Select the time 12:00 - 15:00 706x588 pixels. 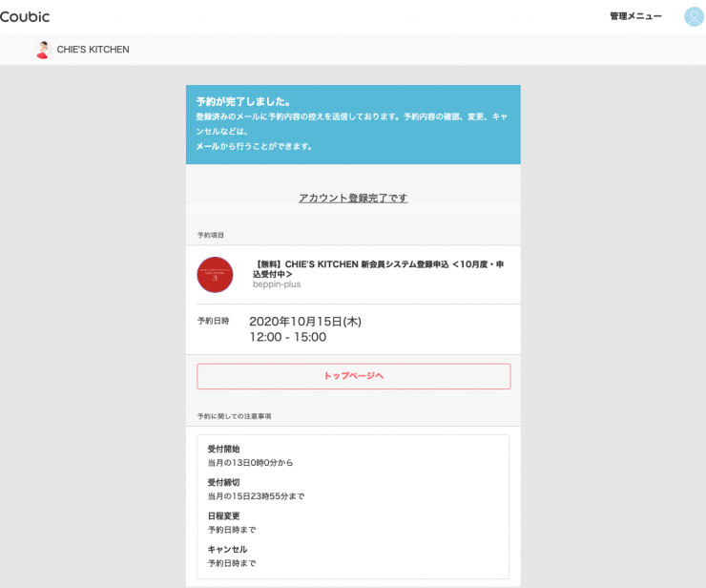coord(288,337)
